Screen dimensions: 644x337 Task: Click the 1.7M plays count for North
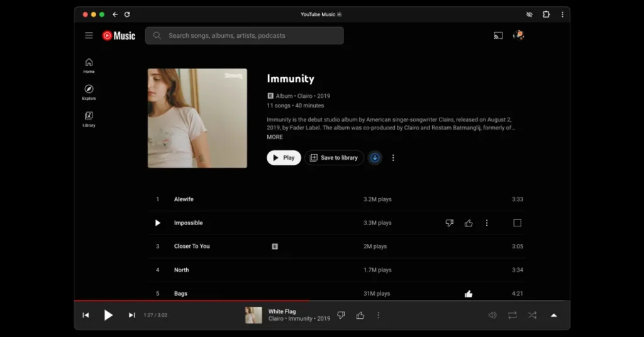tap(377, 270)
